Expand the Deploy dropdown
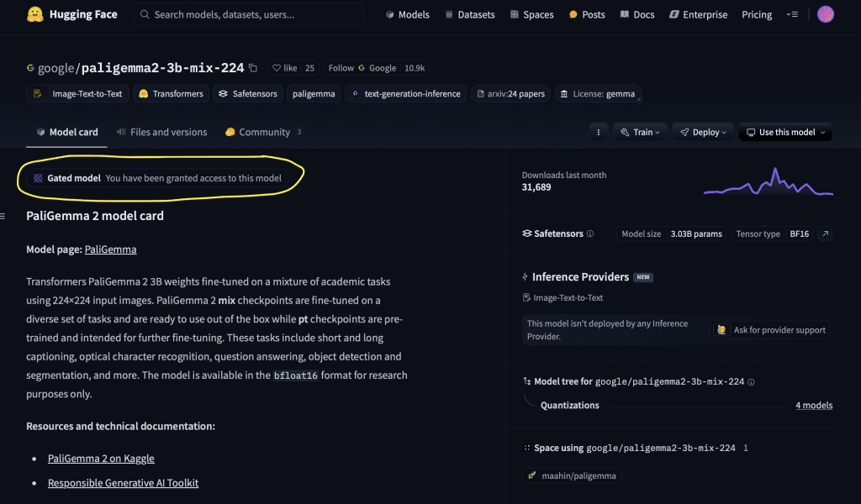Image resolution: width=861 pixels, height=504 pixels. click(x=703, y=132)
